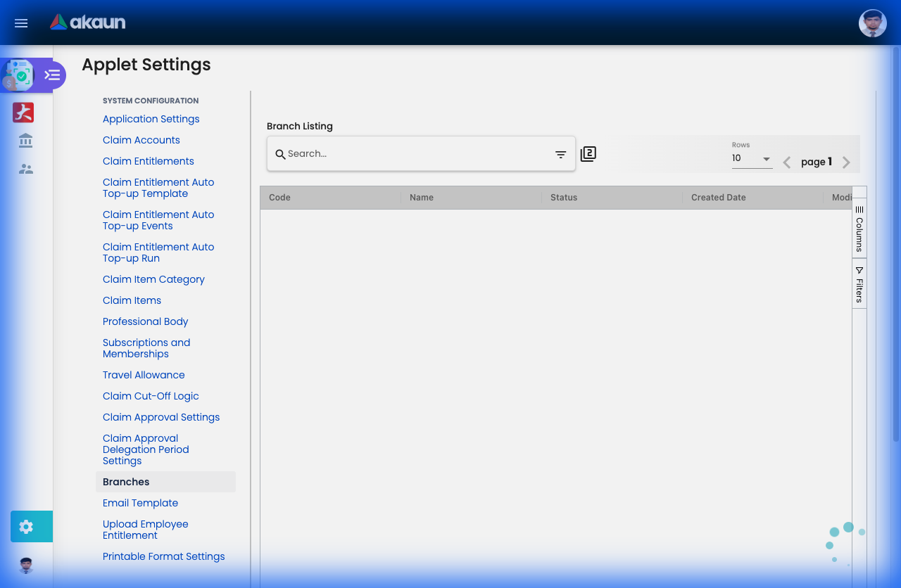Screen dimensions: 901x588
Task: Collapse the sidebar with the purple arrow icon
Action: tap(51, 75)
